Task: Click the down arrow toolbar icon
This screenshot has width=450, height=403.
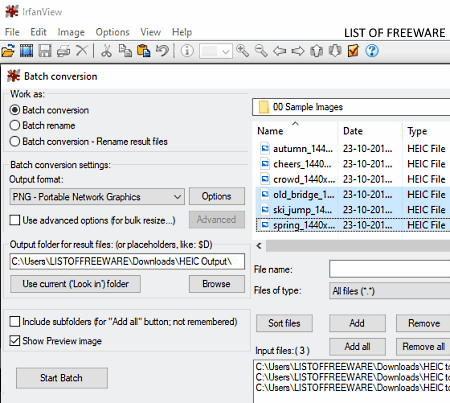Action: pyautogui.click(x=335, y=51)
